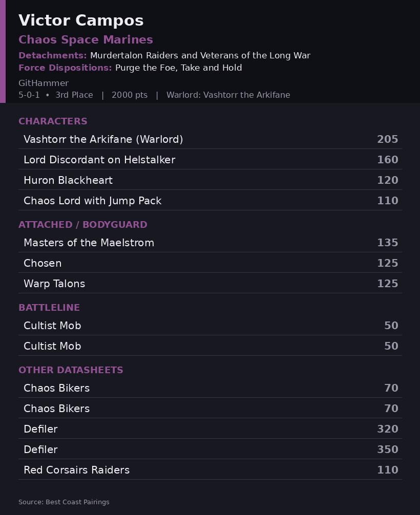The height and width of the screenshot is (515, 420).
Task: Click the BATTLELINE section heading
Action: (x=49, y=308)
